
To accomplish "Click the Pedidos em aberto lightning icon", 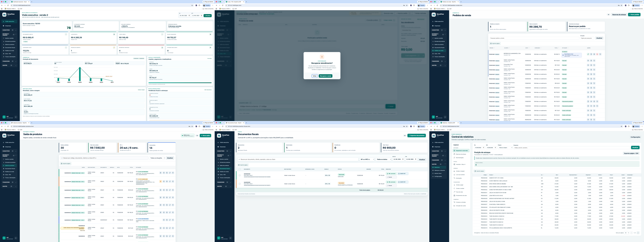I will (x=114, y=47).
